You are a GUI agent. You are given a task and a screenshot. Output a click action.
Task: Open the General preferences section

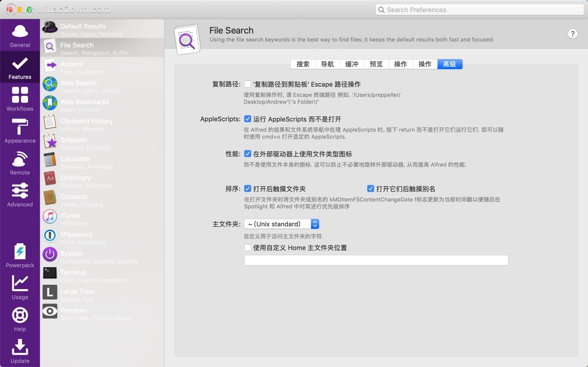20,35
